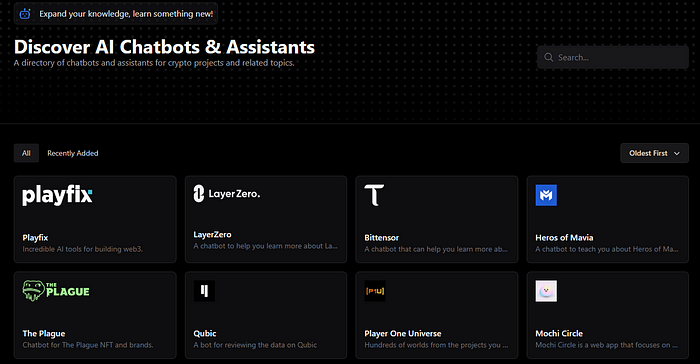700x364 pixels.
Task: Open the Heros of Mavia card title
Action: coord(564,238)
